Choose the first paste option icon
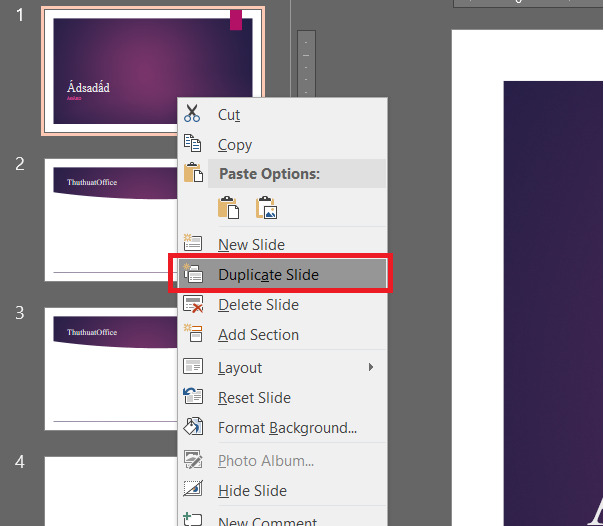Viewport: 604px width, 526px height. coord(229,208)
